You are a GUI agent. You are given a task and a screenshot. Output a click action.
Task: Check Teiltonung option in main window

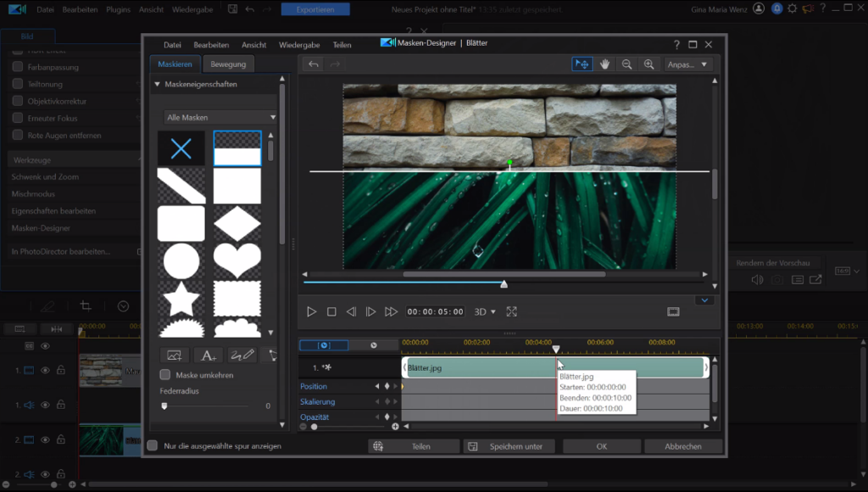click(18, 84)
